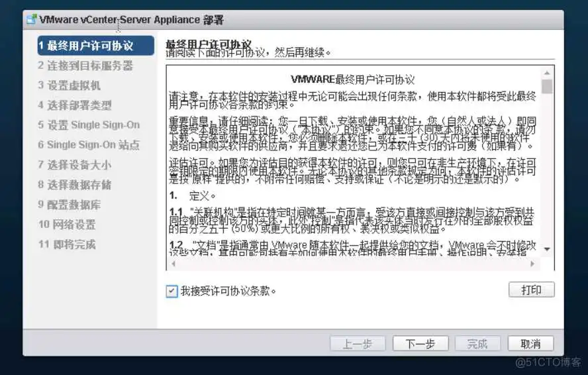Click the vertical scrollbar thumb in license box
The image size is (588, 375).
click(x=547, y=86)
